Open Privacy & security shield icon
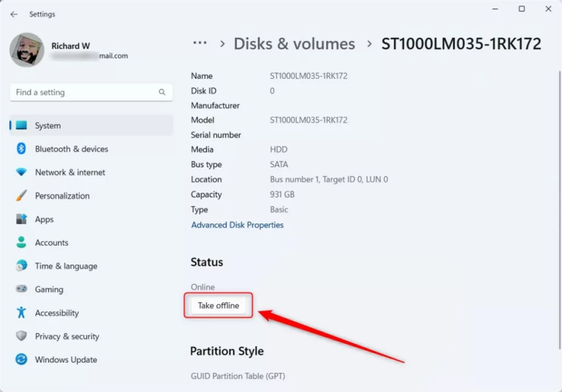 pos(22,336)
